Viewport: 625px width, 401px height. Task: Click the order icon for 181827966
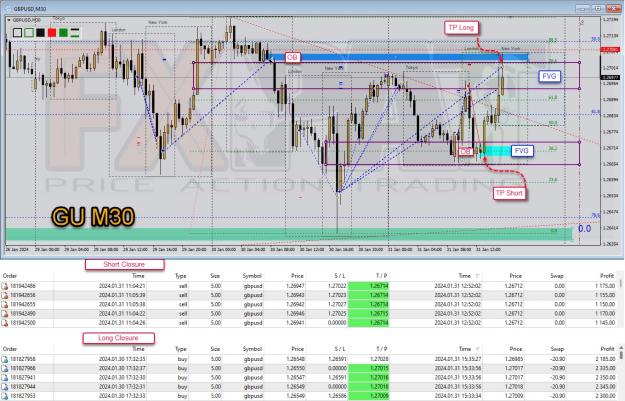coord(5,368)
